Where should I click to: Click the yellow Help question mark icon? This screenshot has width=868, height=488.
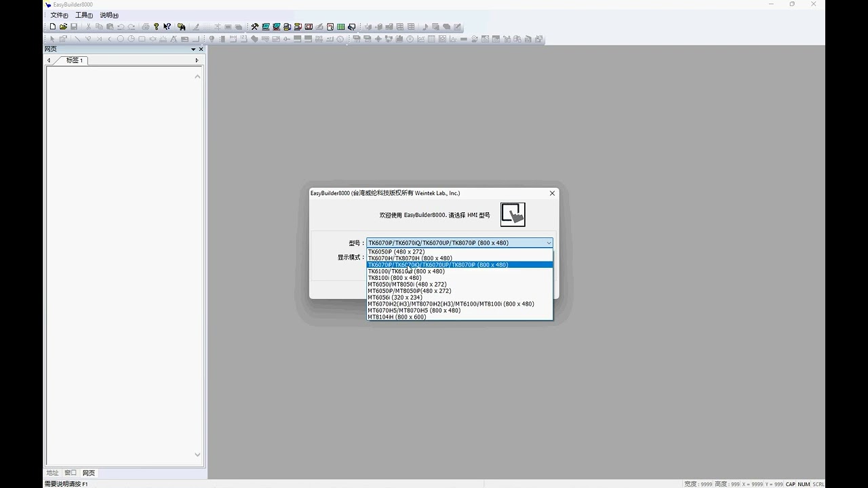(156, 26)
